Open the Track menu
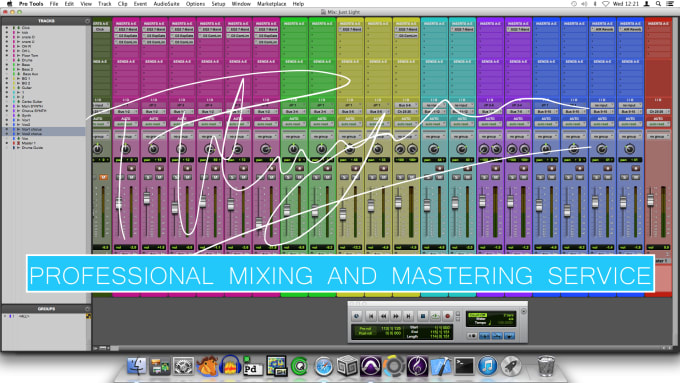Viewport: 680px width, 383px height. [105, 4]
